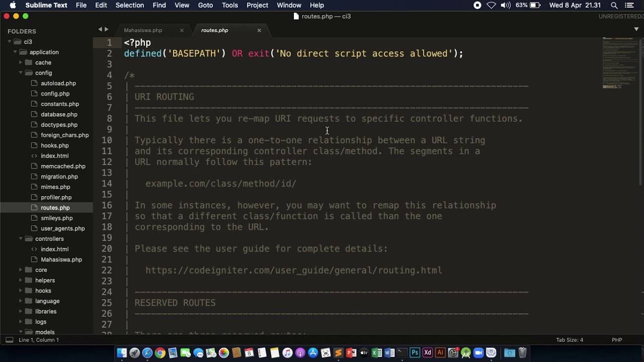Launch Google Chrome from the Dock
The width and height of the screenshot is (644, 362).
tap(160, 353)
